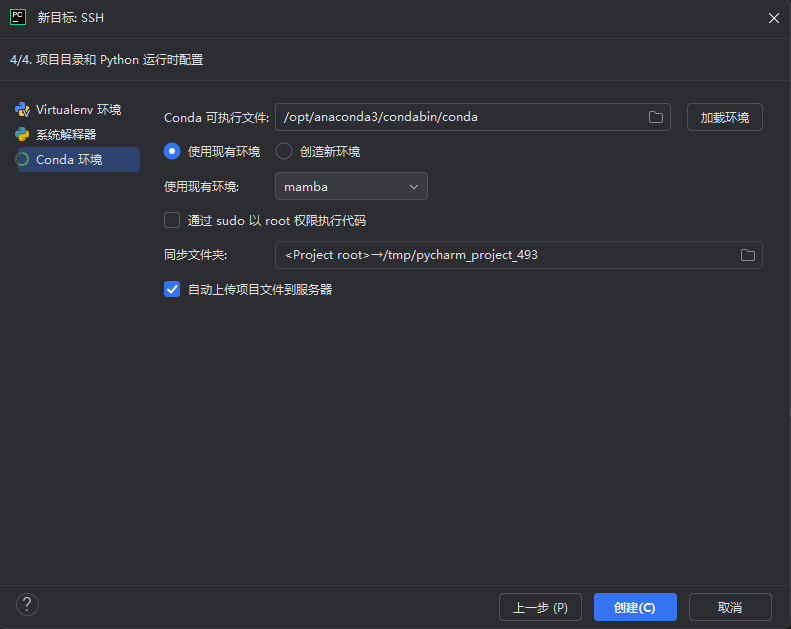Browse for Conda executable via folder icon
The width and height of the screenshot is (791, 629).
[655, 117]
